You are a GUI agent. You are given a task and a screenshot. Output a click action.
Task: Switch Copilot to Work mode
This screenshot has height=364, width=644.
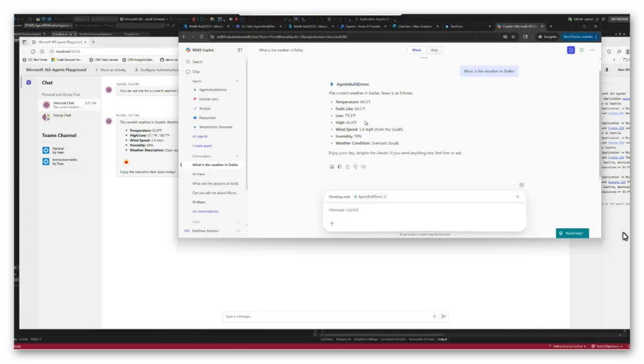tap(416, 50)
